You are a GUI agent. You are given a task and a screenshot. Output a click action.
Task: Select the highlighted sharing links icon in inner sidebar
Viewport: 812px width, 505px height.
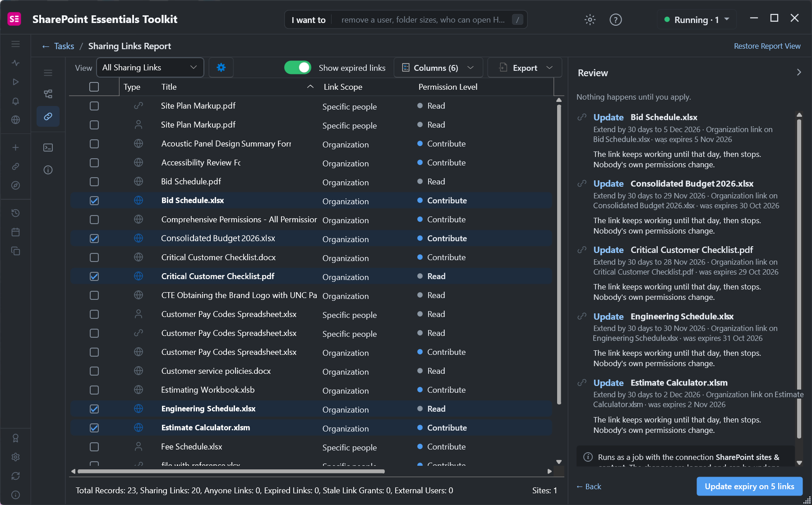pyautogui.click(x=48, y=116)
